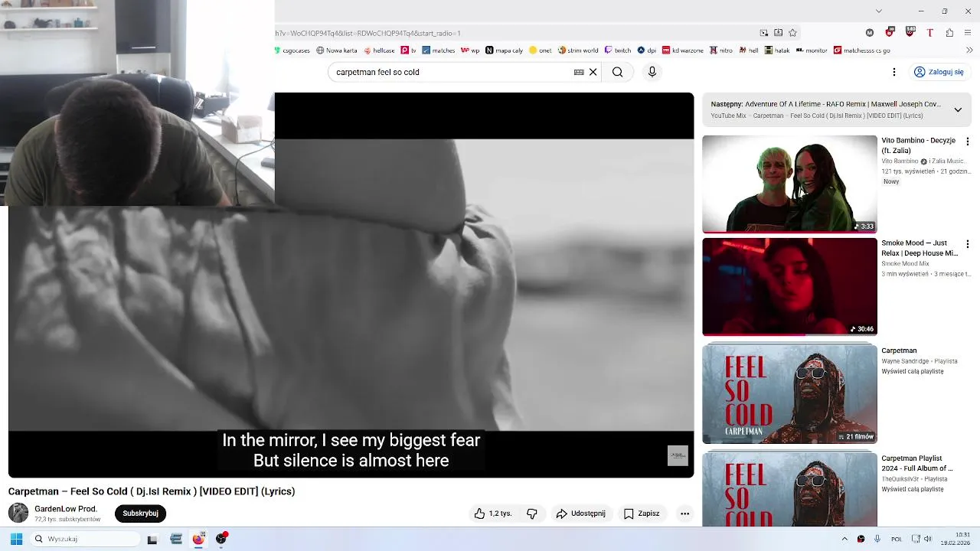This screenshot has width=980, height=551.
Task: Start voice search with microphone icon
Action: point(652,72)
